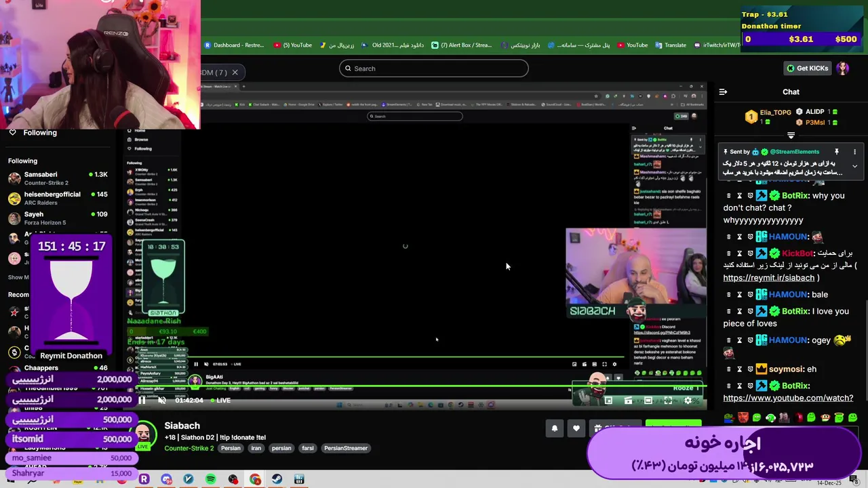Image resolution: width=868 pixels, height=488 pixels.
Task: Open Spotify from the taskbar
Action: [x=211, y=479]
